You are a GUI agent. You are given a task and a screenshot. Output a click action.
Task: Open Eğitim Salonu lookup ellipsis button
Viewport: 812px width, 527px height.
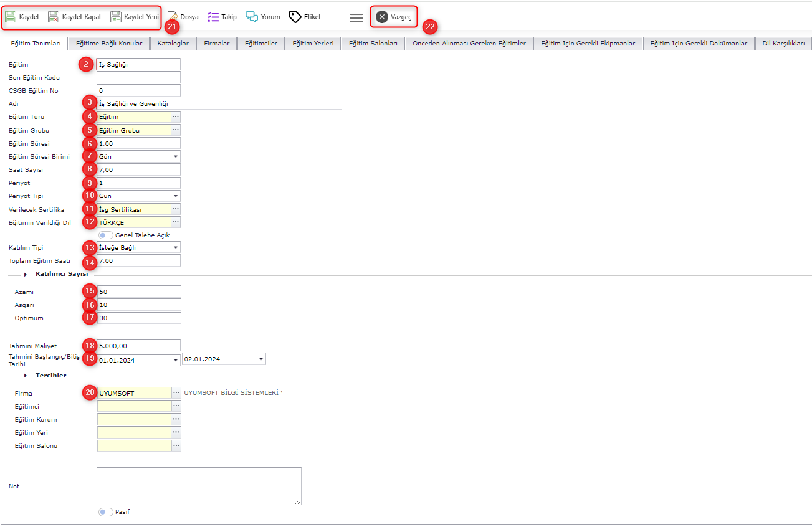tap(176, 445)
